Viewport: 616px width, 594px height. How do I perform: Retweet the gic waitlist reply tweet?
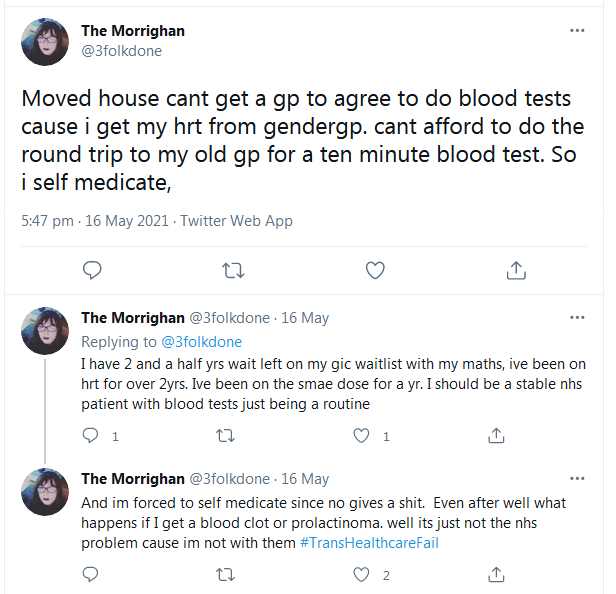226,436
